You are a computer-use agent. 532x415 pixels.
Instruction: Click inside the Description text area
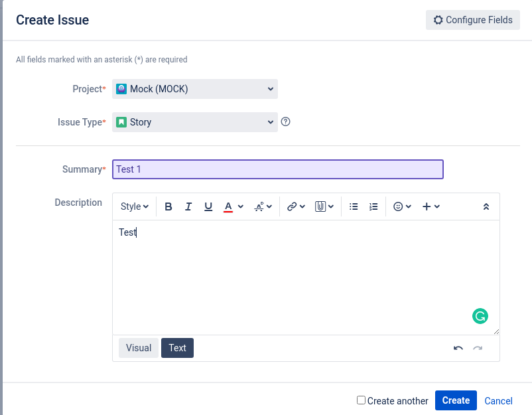pyautogui.click(x=306, y=278)
